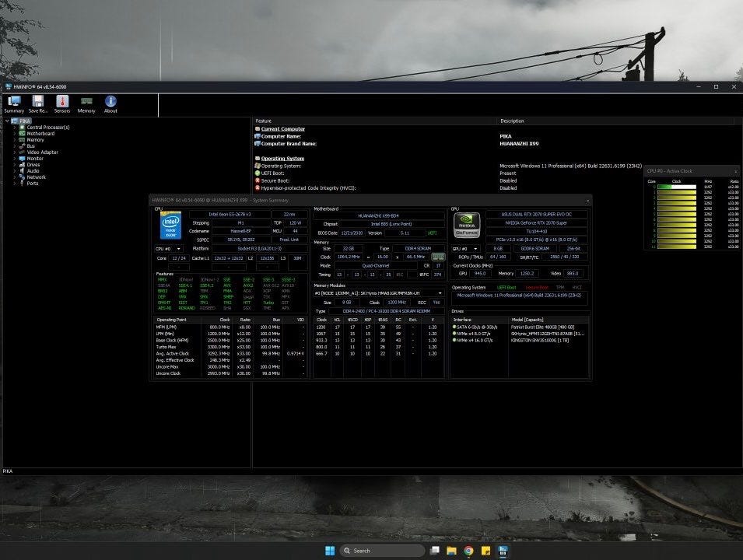This screenshot has height=560, width=743.
Task: Select the Network item in the tree
Action: (36, 177)
